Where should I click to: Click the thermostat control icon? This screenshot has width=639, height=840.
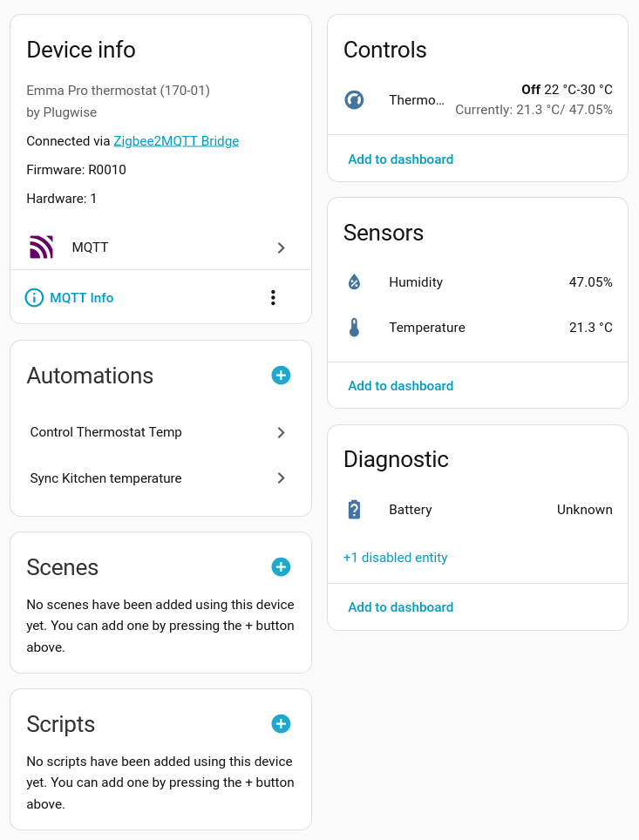[354, 100]
